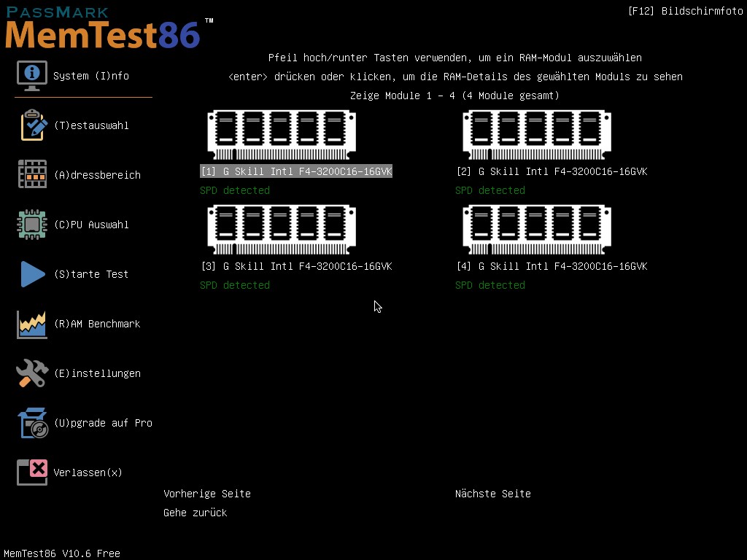
Task: Click the System Info monitor icon
Action: coord(32,76)
